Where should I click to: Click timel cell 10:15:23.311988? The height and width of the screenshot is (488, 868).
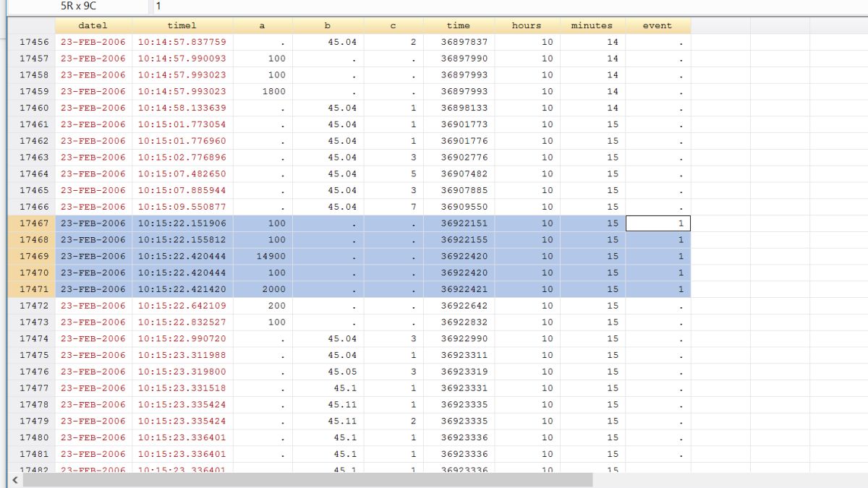[182, 355]
